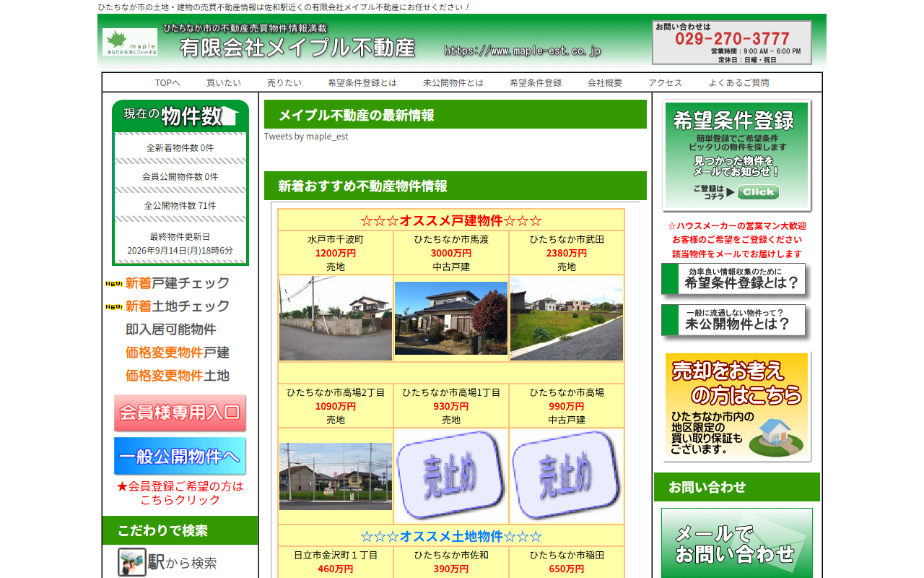The image size is (924, 578).
Task: Click the NEW badge beside 新着土地チェック
Action: coord(114,306)
